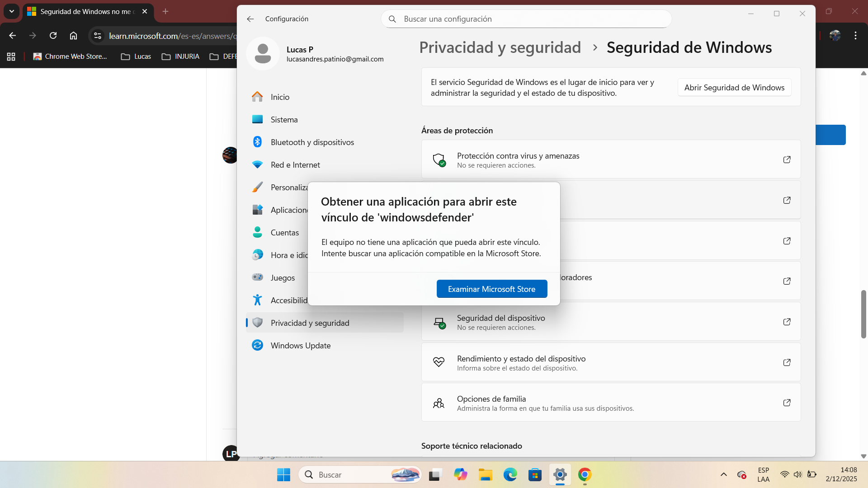Switch to the Seguridad de Windows browser tab

[86, 12]
